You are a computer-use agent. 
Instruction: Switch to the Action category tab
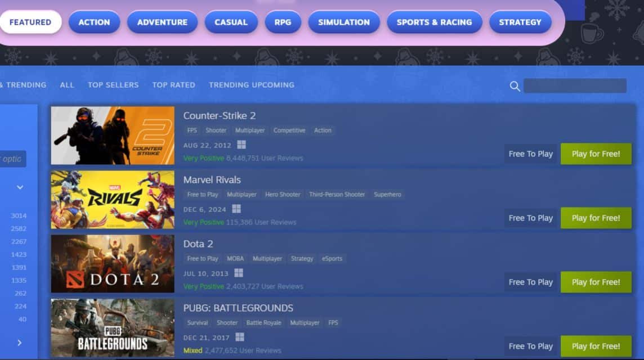[x=94, y=22]
